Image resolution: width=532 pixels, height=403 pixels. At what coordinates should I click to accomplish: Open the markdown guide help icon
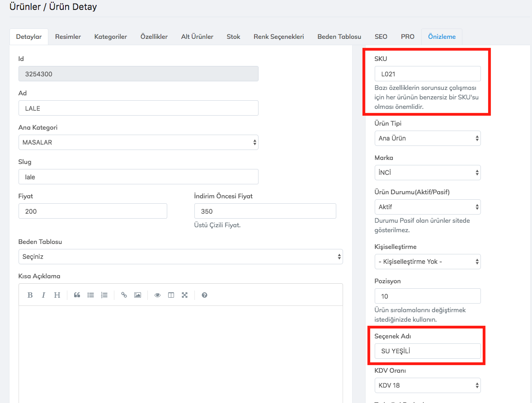pos(204,295)
